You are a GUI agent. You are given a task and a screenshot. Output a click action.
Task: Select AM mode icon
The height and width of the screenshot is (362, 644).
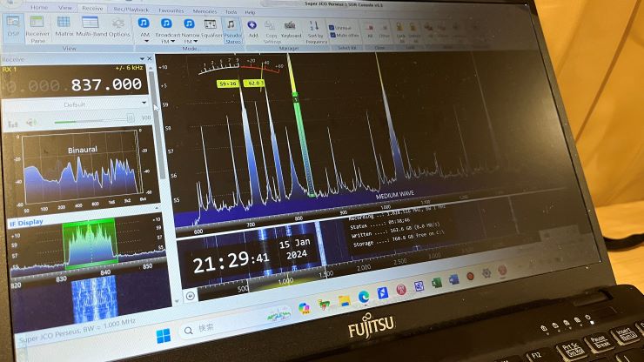click(144, 23)
